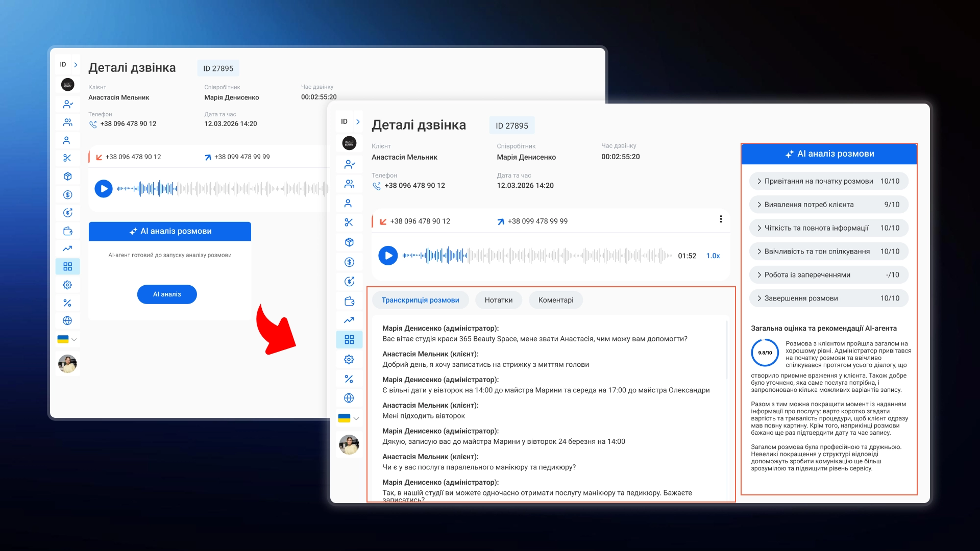Open the Ukrainian flag language dropdown
Viewport: 980px width, 551px height.
coord(349,418)
